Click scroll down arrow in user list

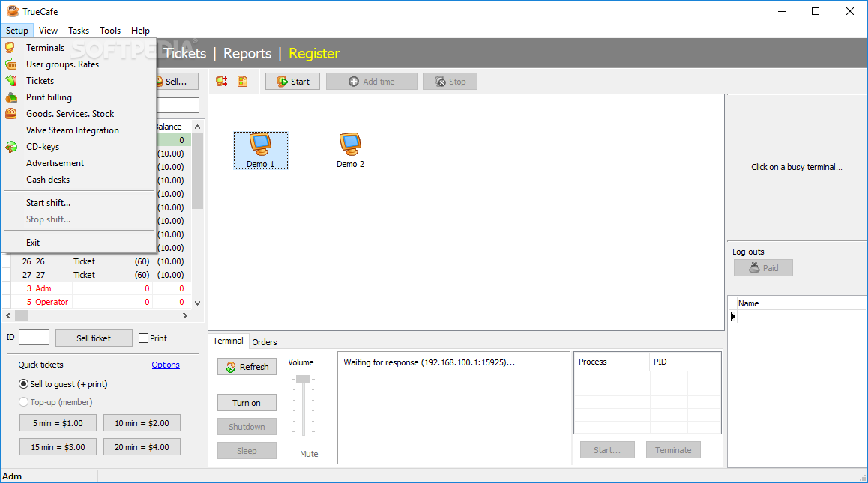[198, 303]
